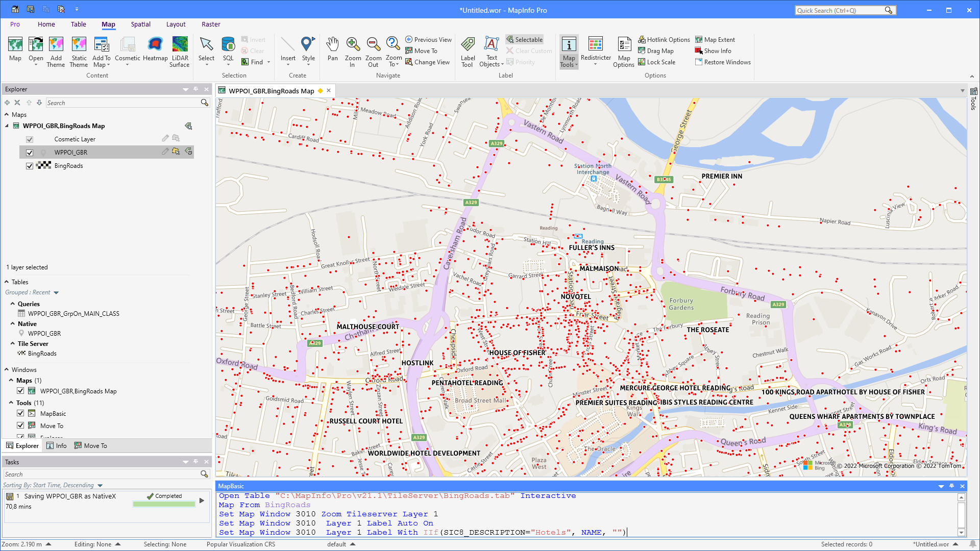Switch to the Layout ribbon tab
The height and width of the screenshot is (551, 980).
click(176, 24)
